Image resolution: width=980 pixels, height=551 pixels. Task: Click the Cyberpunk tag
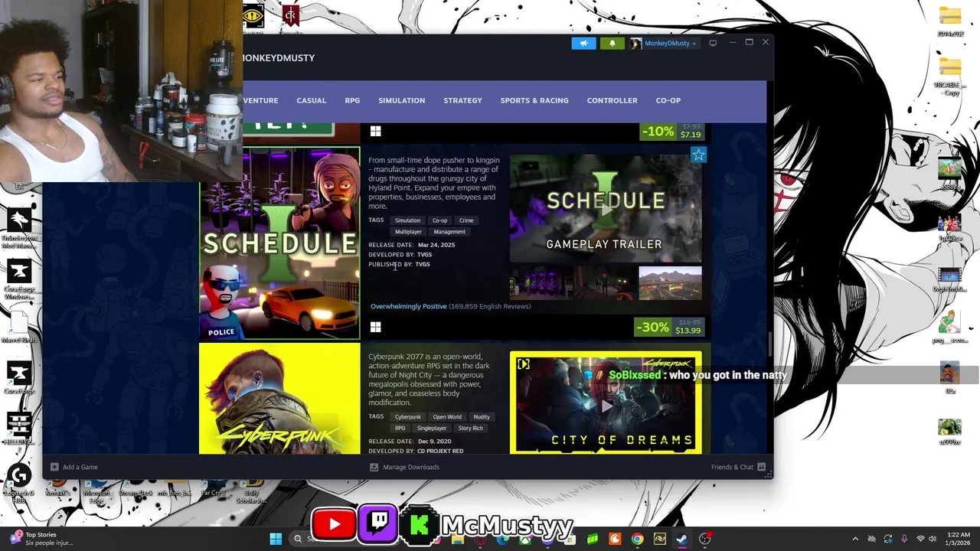[x=408, y=417]
